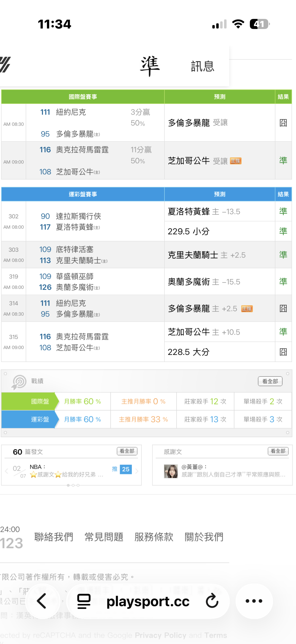Tap the 戰績 target icon
This screenshot has height=644, width=296.
point(19,382)
